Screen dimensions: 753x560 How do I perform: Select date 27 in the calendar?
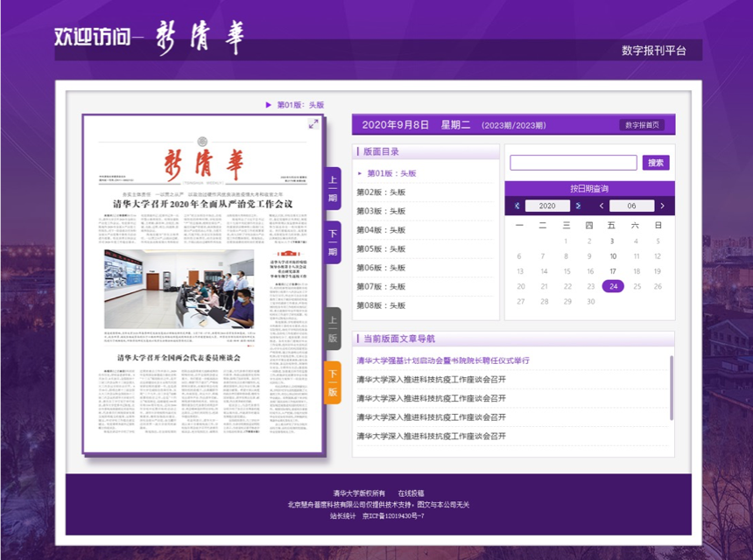coord(521,302)
